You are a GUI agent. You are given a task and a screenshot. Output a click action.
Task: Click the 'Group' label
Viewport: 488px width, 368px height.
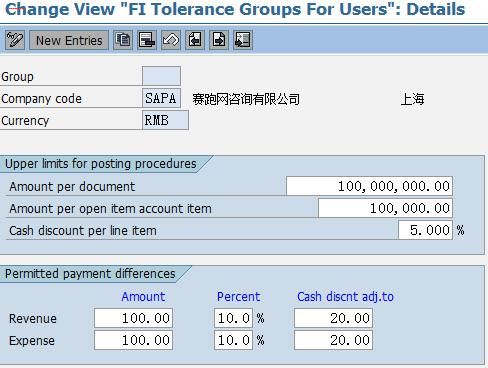pyautogui.click(x=17, y=77)
